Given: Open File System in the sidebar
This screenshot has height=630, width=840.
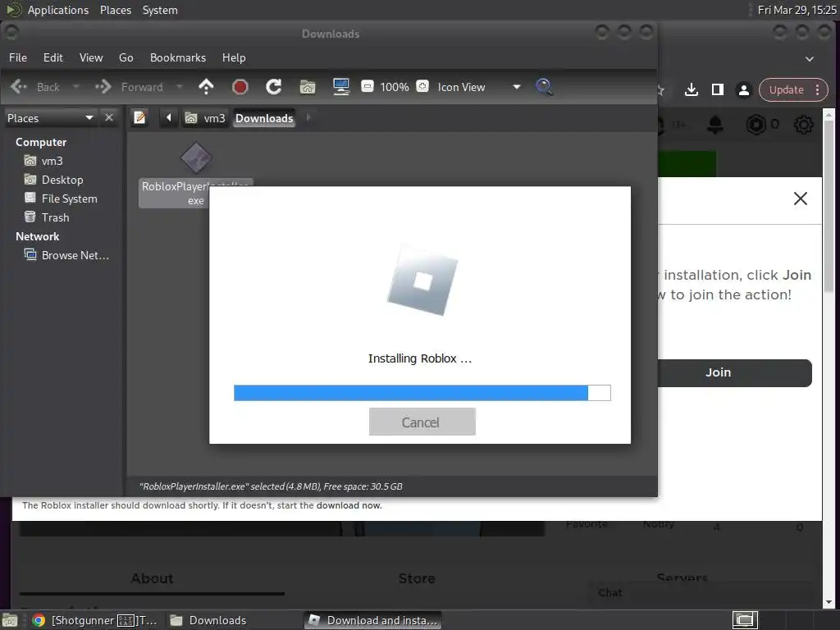Looking at the screenshot, I should [61, 199].
